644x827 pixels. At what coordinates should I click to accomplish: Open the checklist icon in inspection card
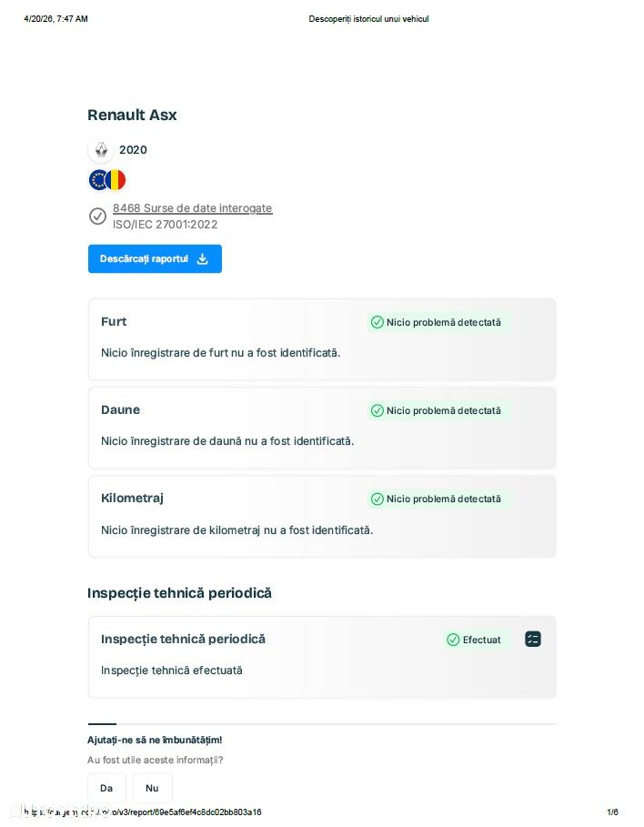pos(533,640)
